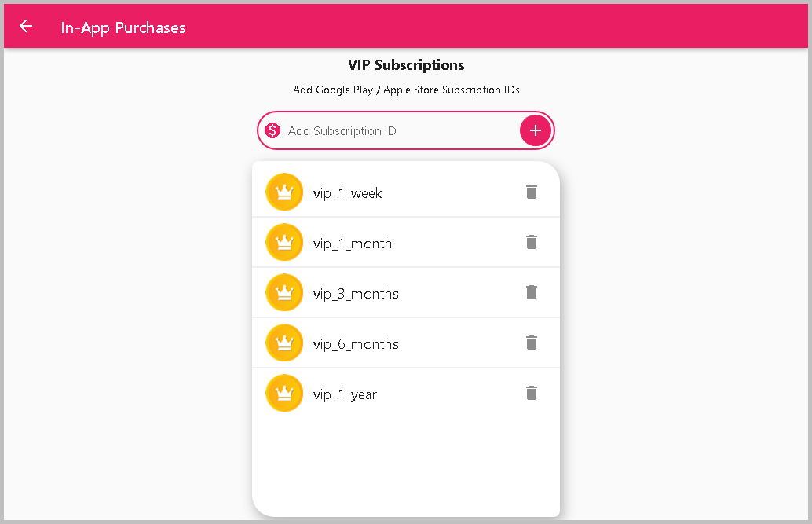812x524 pixels.
Task: Click the plus button to add subscription
Action: (536, 130)
